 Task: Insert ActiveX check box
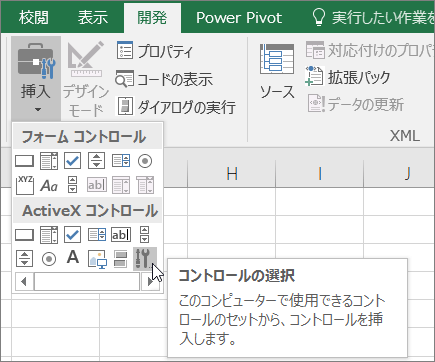(x=72, y=235)
